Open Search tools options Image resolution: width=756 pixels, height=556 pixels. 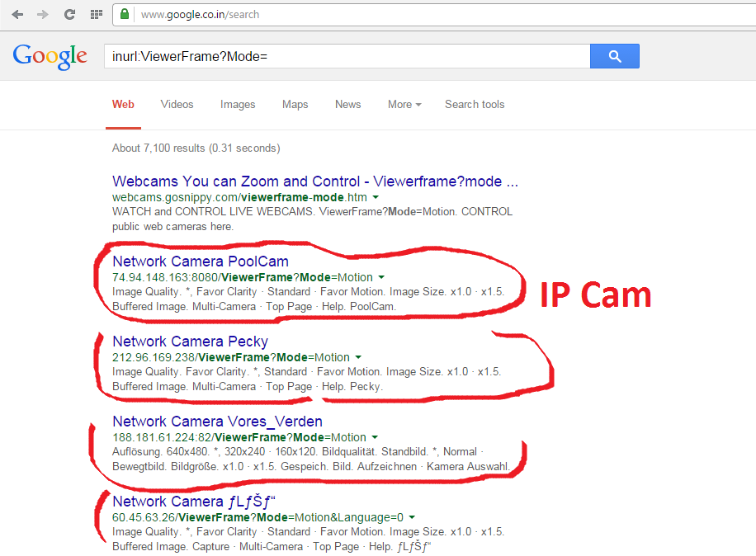(x=475, y=105)
